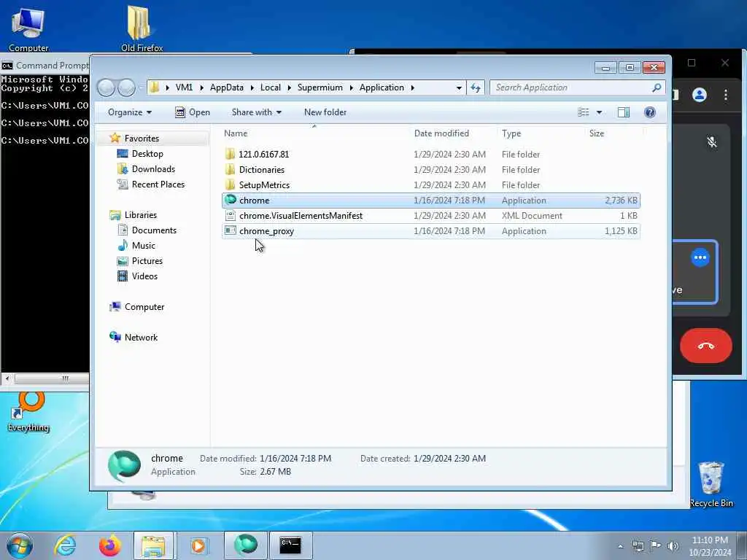The image size is (747, 560).
Task: Click the Action Center flag tray icon
Action: click(x=656, y=545)
